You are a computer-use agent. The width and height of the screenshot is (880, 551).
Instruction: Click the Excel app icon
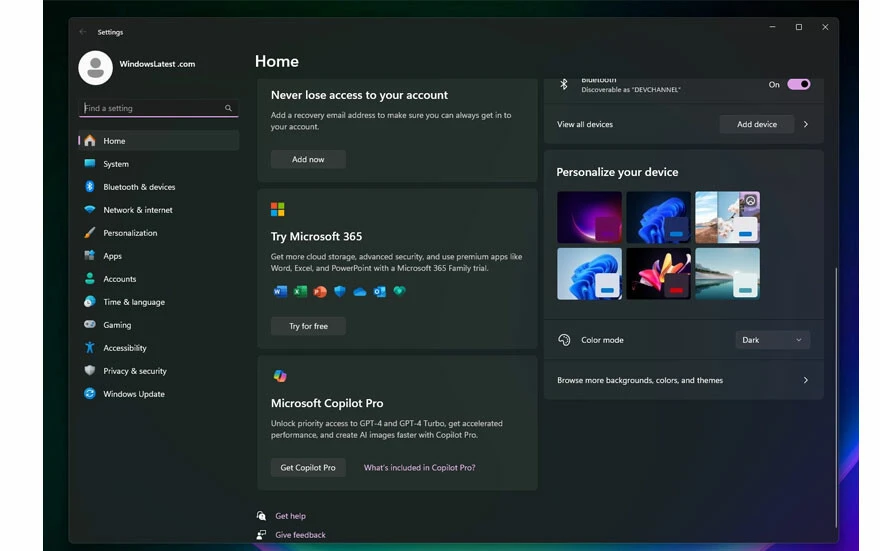click(x=300, y=291)
